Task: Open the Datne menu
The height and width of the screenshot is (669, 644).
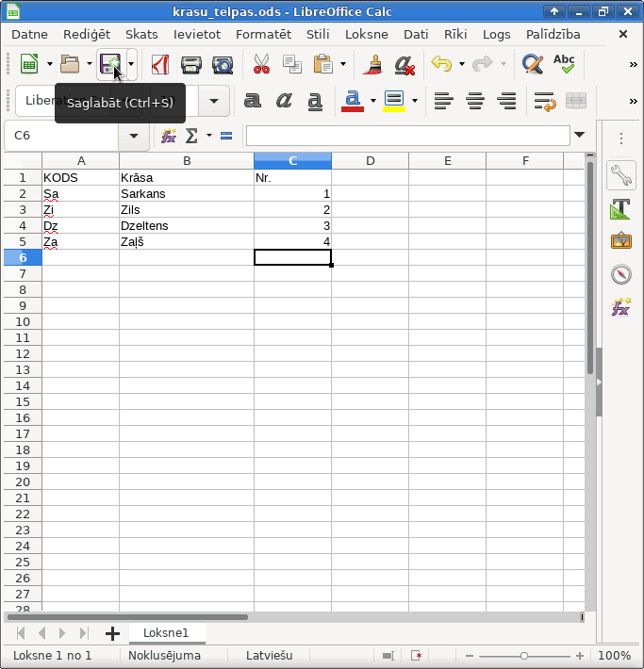Action: coord(29,35)
